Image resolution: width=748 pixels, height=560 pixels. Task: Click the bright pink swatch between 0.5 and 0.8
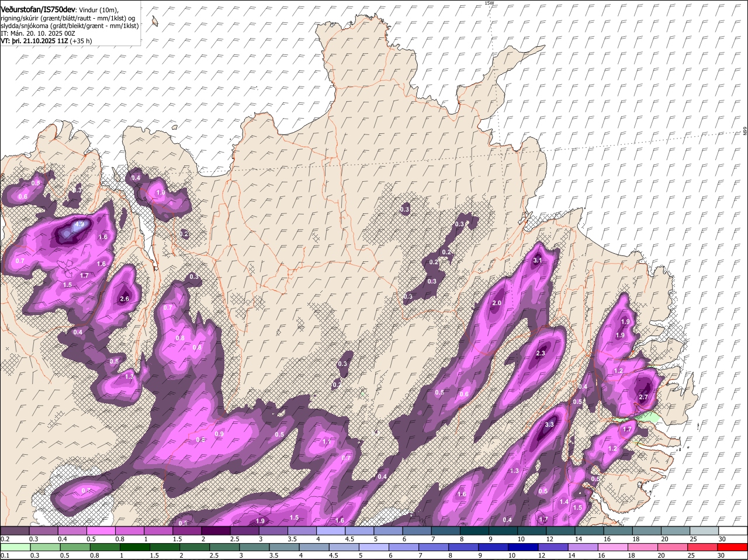[x=101, y=530]
